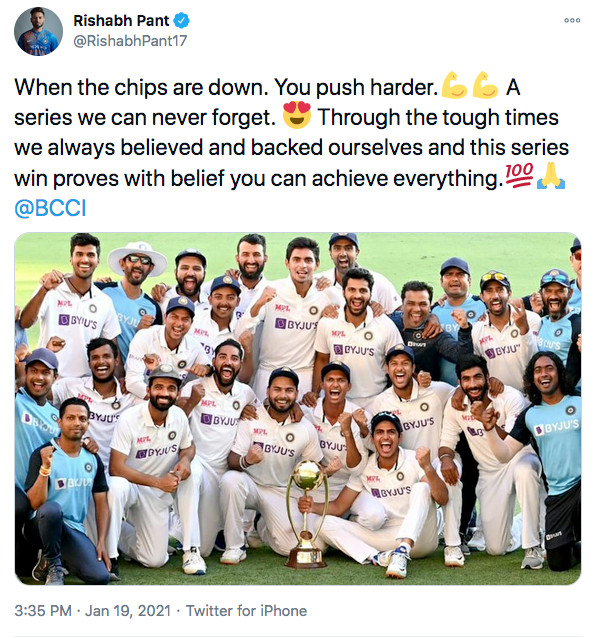Viewport: 597px width, 638px height.
Task: Click the blue verified badge
Action: [181, 20]
